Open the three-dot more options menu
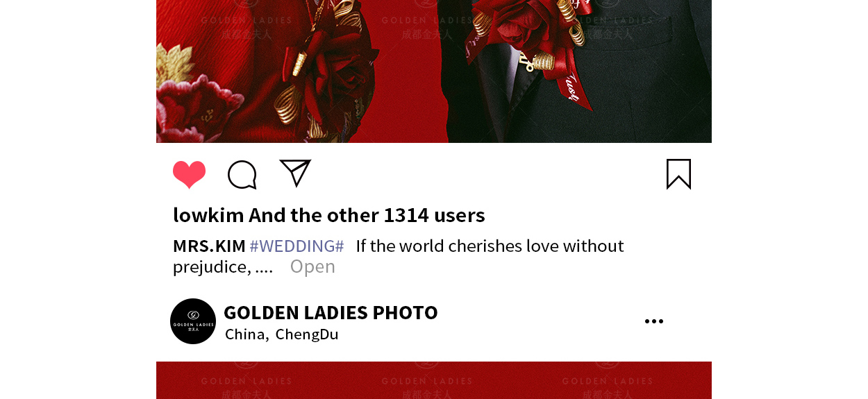This screenshot has height=399, width=868. 653,321
